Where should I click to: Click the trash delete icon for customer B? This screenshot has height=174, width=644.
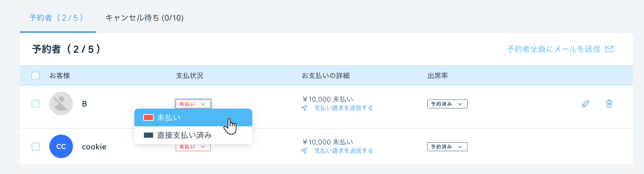point(609,104)
